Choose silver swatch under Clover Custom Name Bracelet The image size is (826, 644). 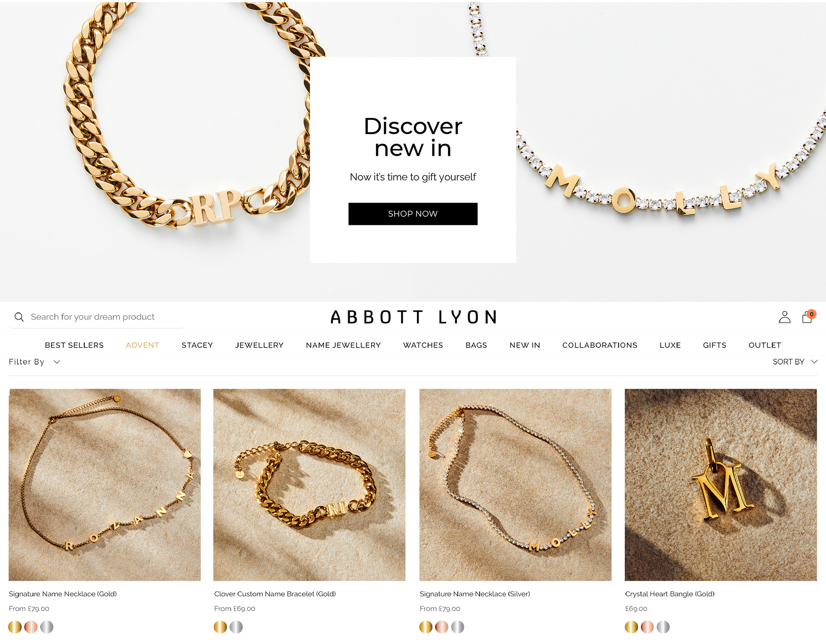pyautogui.click(x=236, y=627)
